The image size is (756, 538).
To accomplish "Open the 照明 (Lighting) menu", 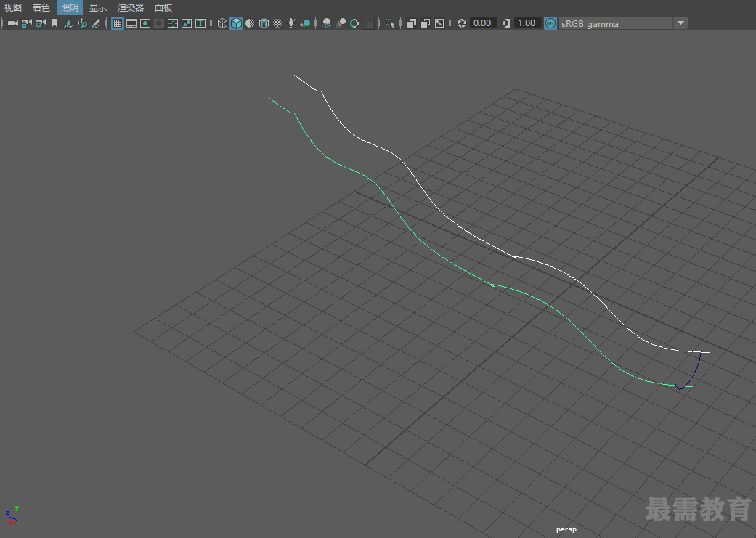I will point(70,8).
